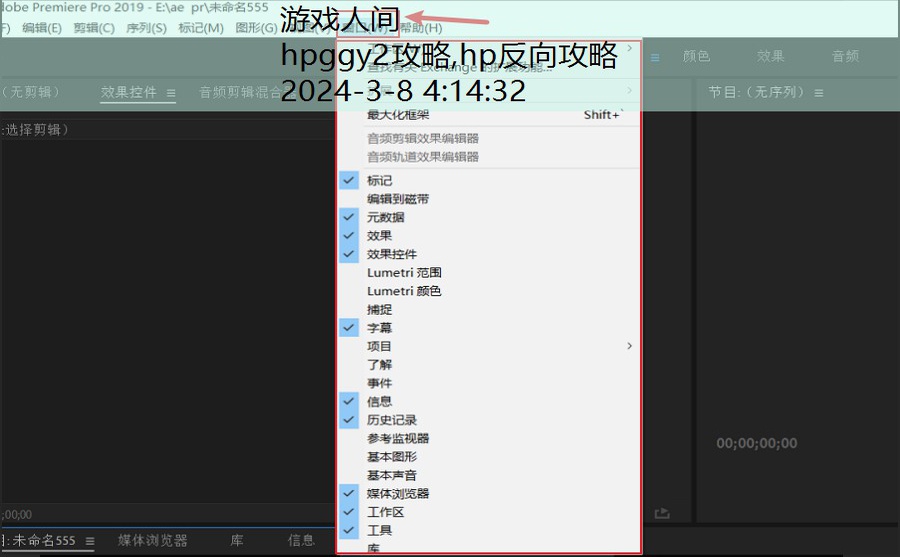900x557 pixels.
Task: Expand the 项目 submenu arrow
Action: (x=630, y=346)
